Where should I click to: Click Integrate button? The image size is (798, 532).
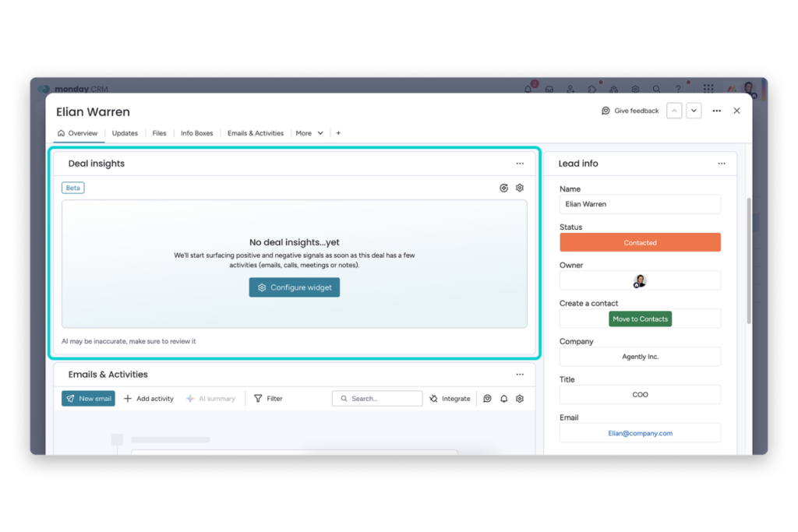coord(450,399)
